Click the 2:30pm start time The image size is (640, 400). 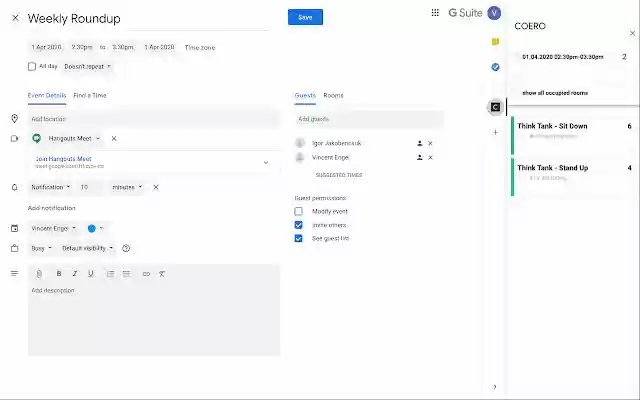point(82,47)
